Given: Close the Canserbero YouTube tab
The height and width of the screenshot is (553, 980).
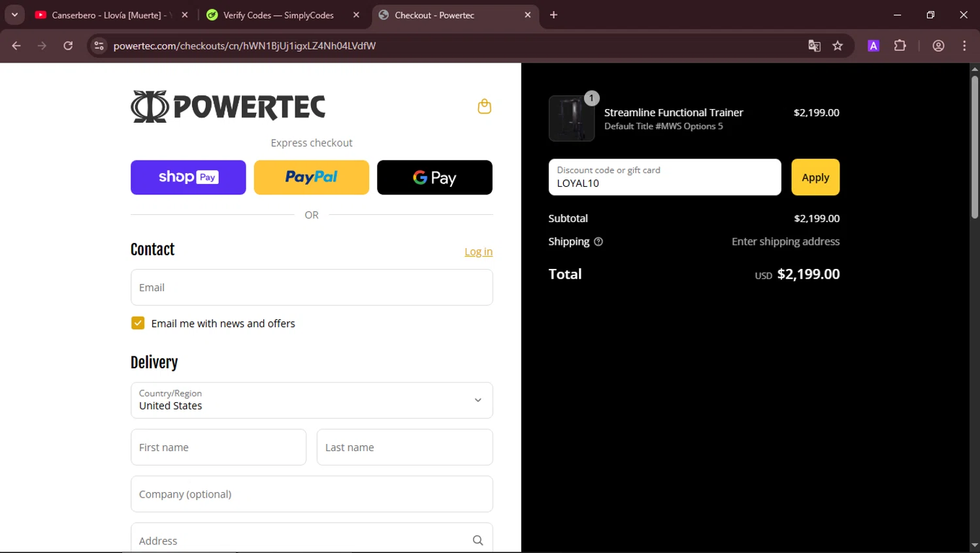Looking at the screenshot, I should 185,15.
